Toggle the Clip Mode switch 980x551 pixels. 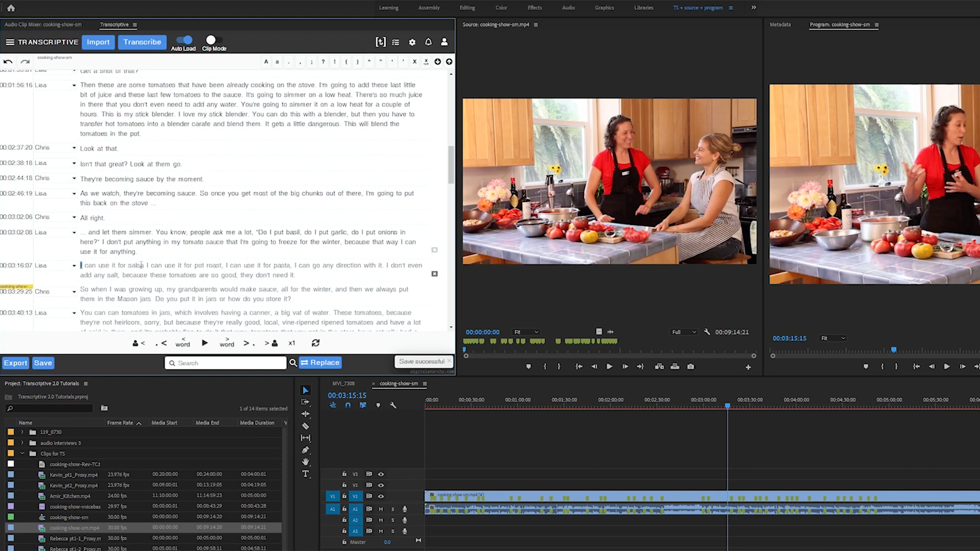click(x=211, y=40)
